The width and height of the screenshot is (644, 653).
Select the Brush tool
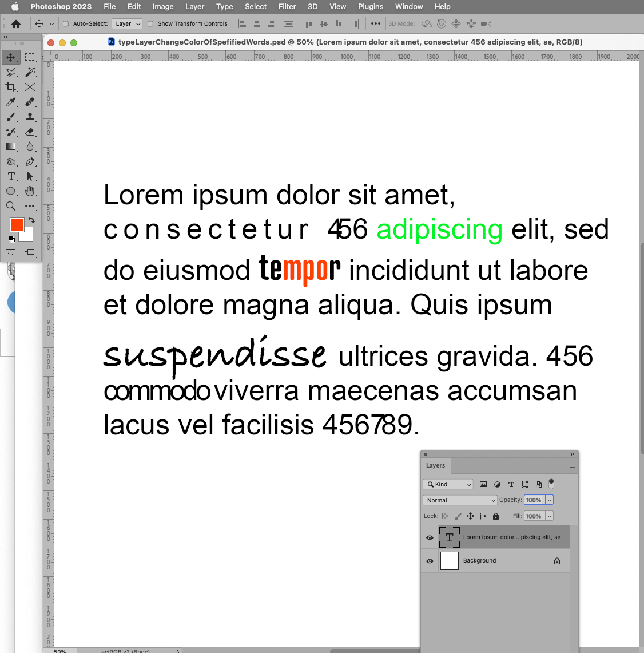pyautogui.click(x=11, y=117)
